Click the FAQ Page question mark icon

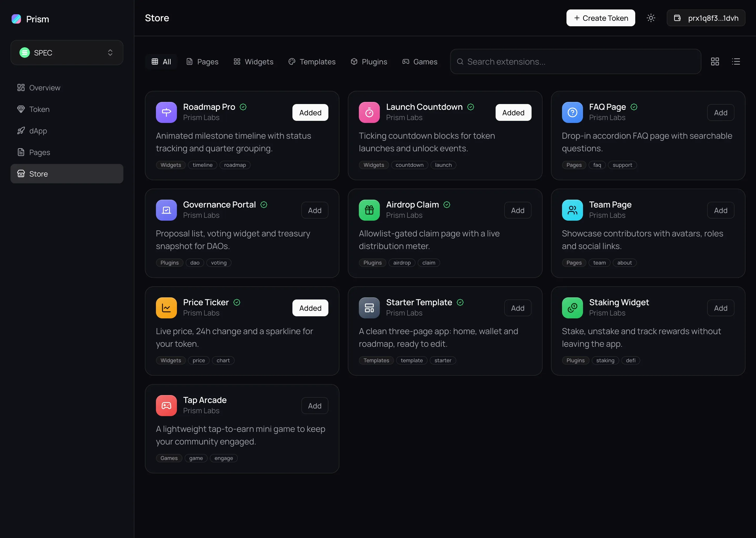pyautogui.click(x=572, y=113)
